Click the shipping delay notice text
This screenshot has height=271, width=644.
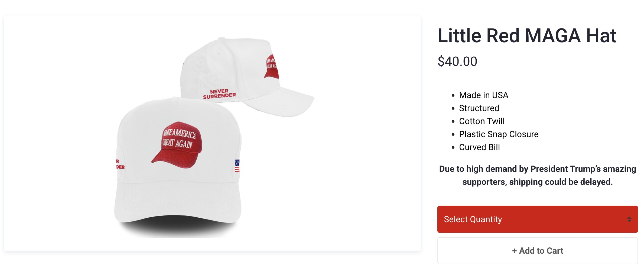click(537, 175)
